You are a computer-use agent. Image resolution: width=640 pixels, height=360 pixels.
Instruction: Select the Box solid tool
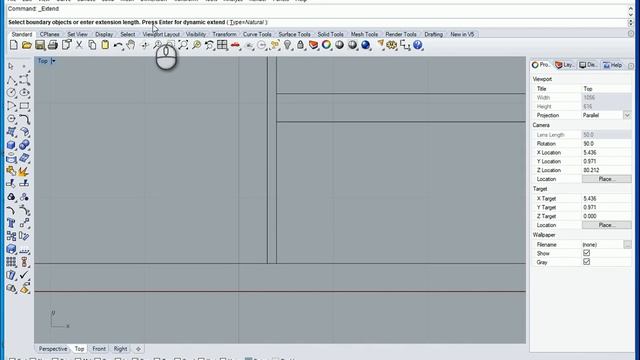11,145
